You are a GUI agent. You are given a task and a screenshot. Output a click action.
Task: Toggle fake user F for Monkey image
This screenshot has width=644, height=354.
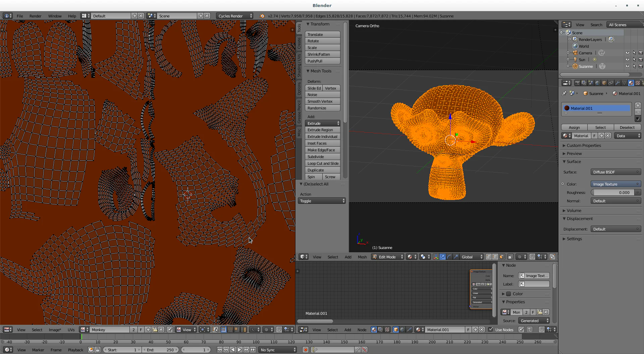tap(141, 330)
